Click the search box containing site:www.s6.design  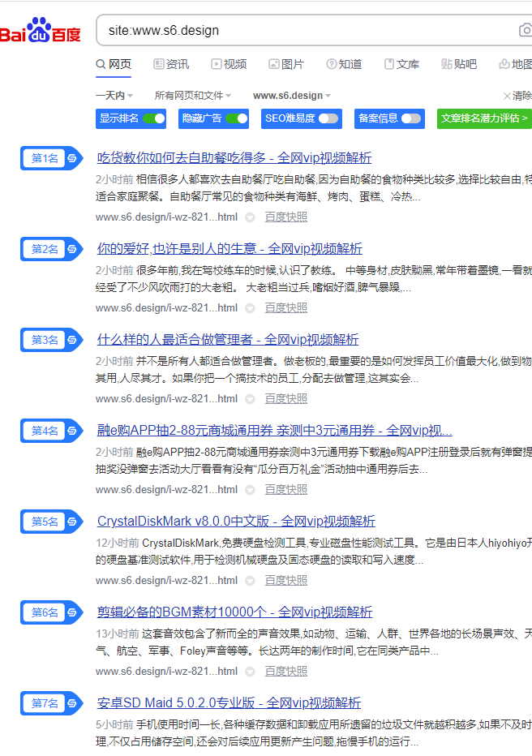coord(313,30)
